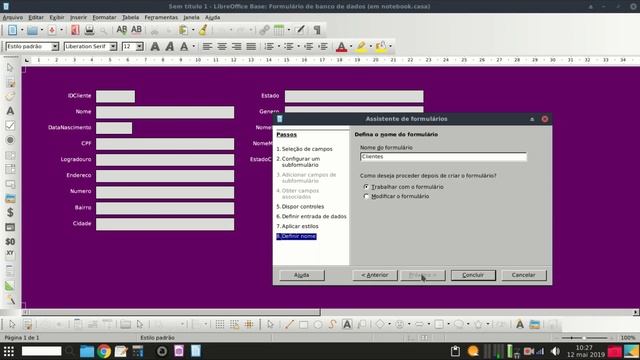Viewport: 640px width, 360px height.
Task: Click the Display grid icon in bottom toolbar
Action: 220,324
